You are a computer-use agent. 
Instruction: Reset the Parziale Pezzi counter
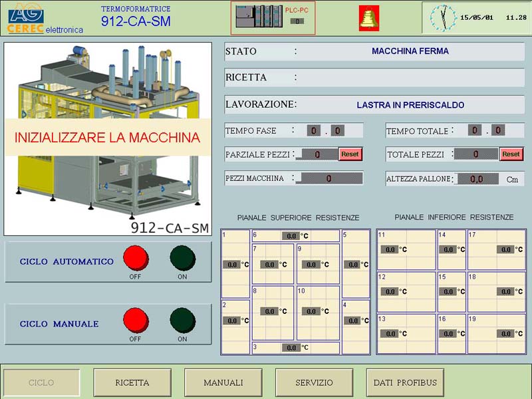(x=350, y=154)
